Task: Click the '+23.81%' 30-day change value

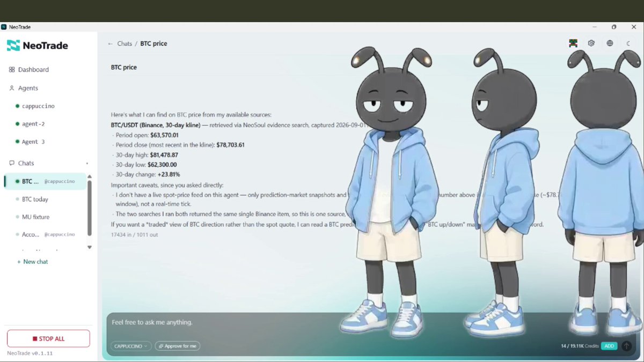Action: tap(169, 174)
